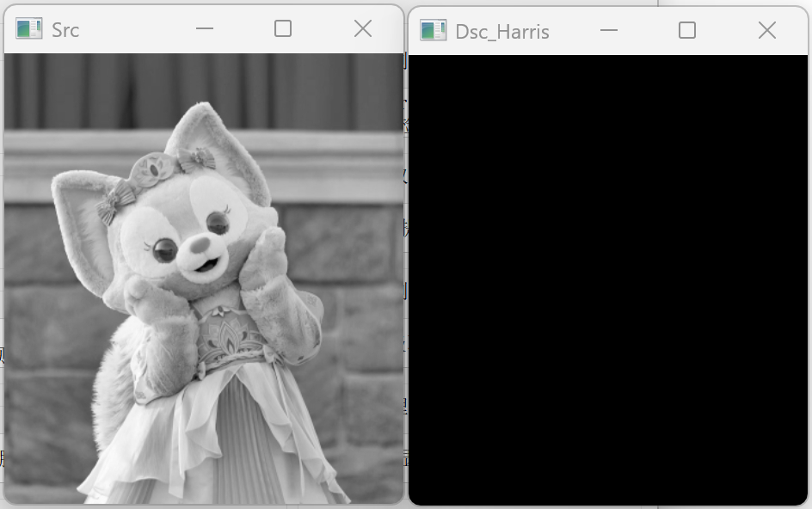Minimize the Src window
Screen dimensions: 812x509
point(205,28)
